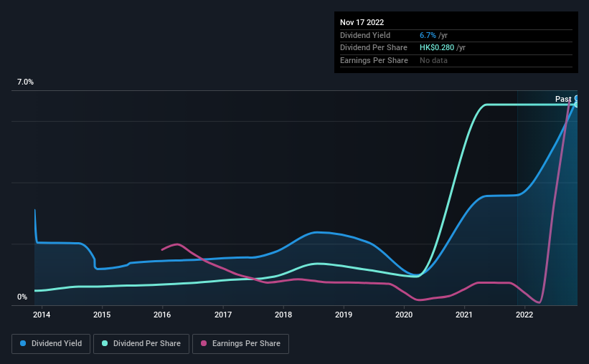Click the blue Dividend Yield legend dot

pos(23,344)
